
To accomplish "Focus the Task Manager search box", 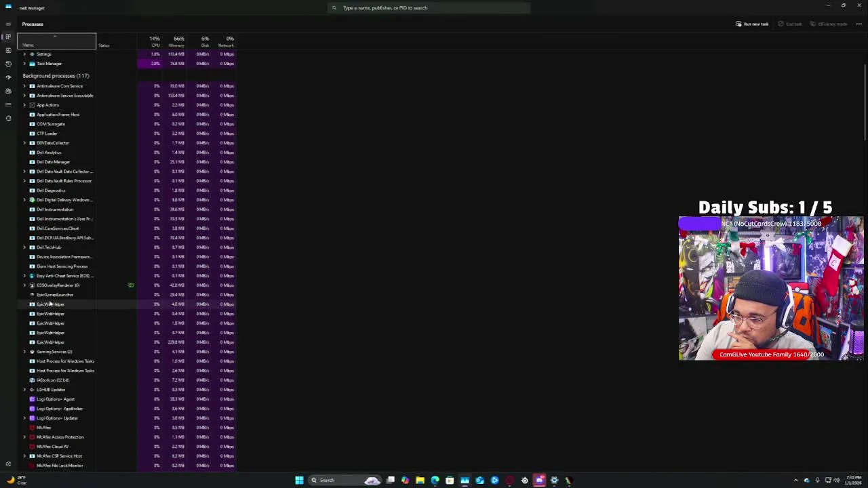I will [429, 7].
